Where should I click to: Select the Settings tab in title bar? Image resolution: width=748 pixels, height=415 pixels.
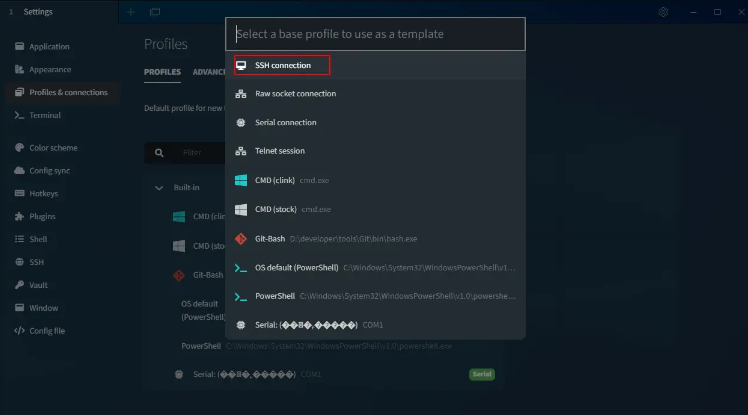59,12
